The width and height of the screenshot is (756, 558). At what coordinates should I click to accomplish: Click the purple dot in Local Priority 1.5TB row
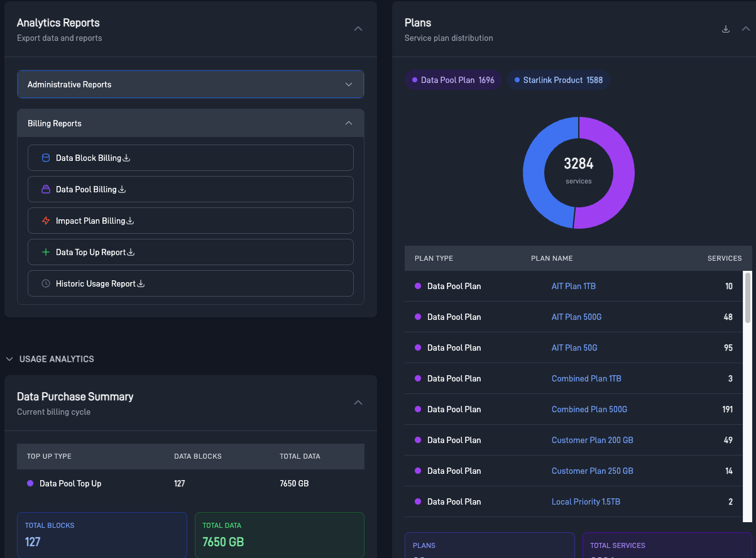pyautogui.click(x=418, y=501)
